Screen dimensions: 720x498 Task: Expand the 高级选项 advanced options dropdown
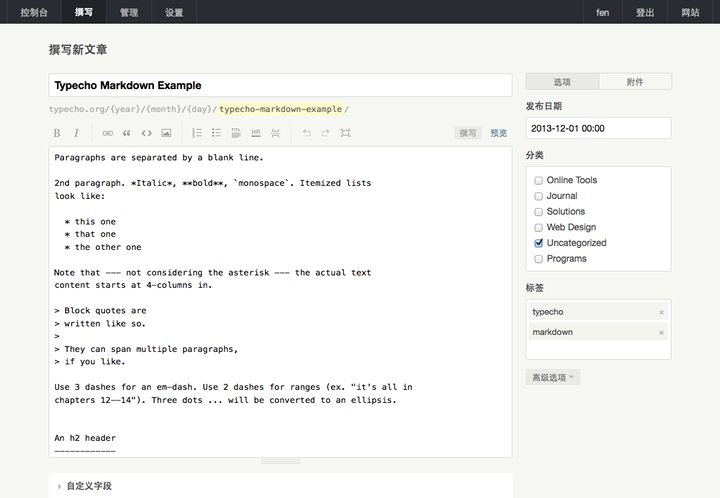click(553, 378)
